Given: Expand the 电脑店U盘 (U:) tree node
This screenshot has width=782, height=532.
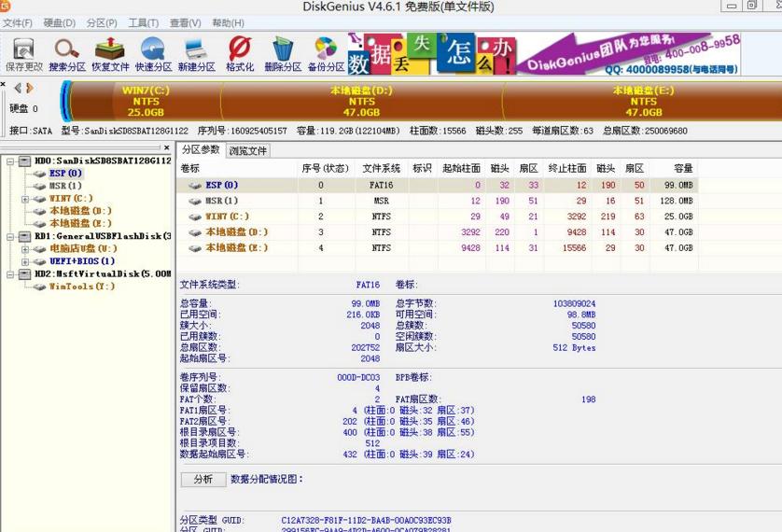Looking at the screenshot, I should coord(25,249).
